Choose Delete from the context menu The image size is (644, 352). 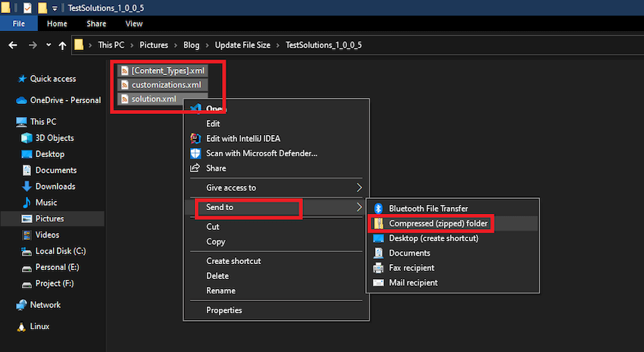pyautogui.click(x=217, y=276)
